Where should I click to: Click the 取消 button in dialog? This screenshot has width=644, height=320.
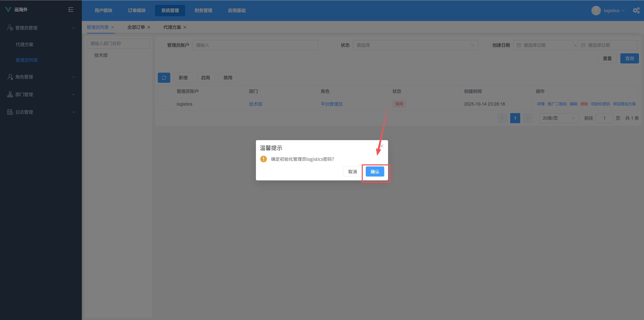click(x=352, y=172)
